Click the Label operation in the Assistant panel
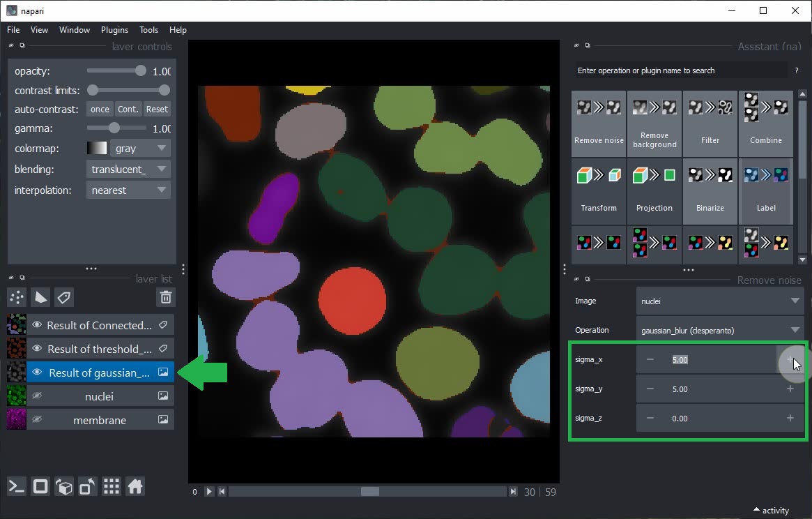This screenshot has height=519, width=812. [765, 190]
